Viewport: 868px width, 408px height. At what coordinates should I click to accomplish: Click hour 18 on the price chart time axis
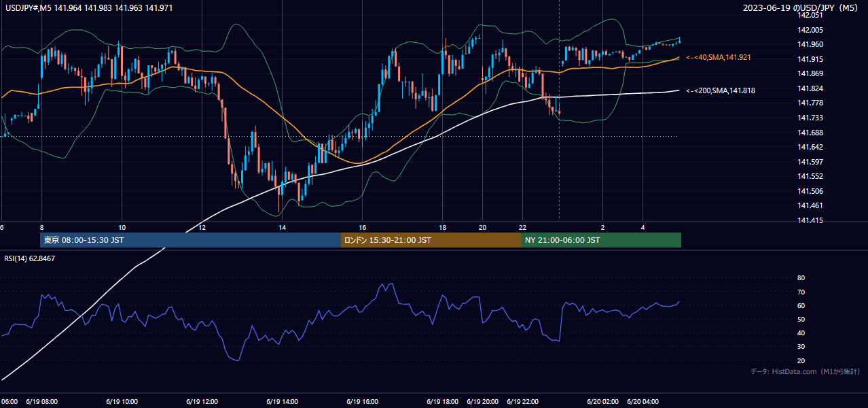click(x=443, y=227)
